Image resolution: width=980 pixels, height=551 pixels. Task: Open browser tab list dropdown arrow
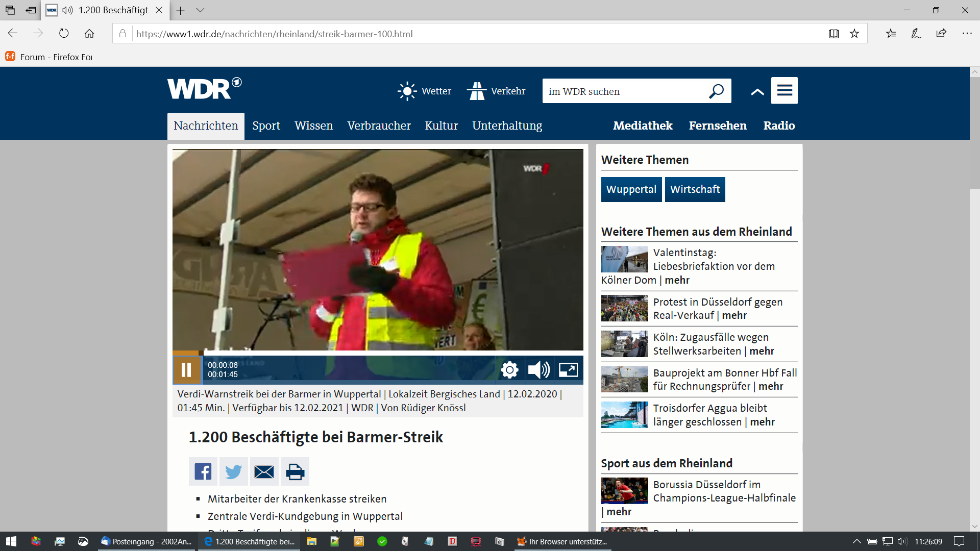coord(200,10)
